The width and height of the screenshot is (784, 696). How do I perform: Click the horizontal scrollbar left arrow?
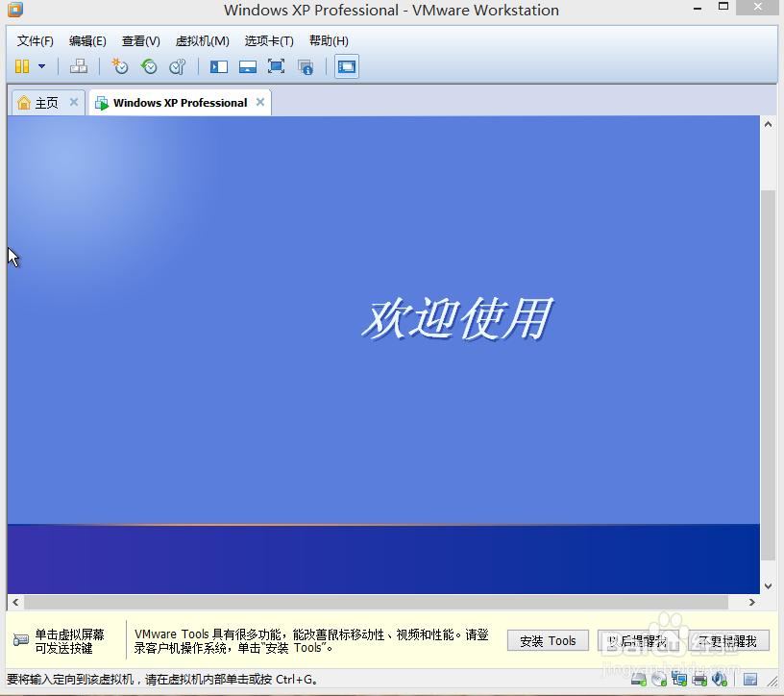[x=15, y=602]
